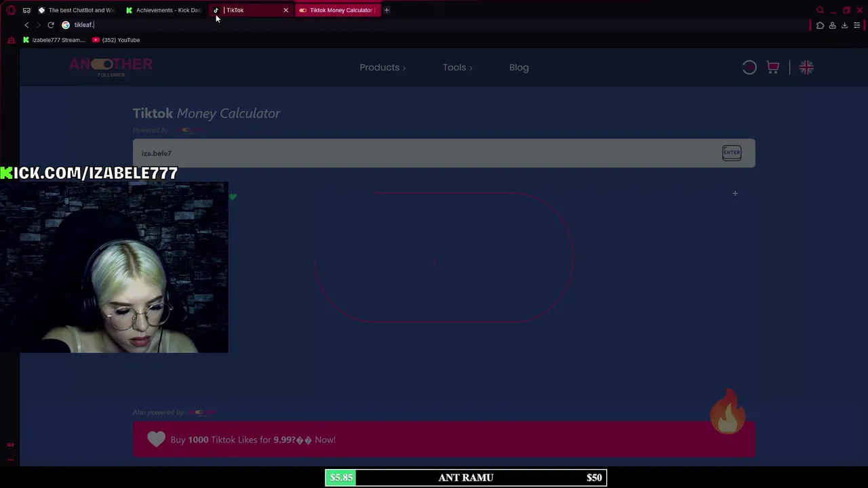Image resolution: width=868 pixels, height=488 pixels.
Task: Open browser tab search magnifier
Action: coord(820,10)
